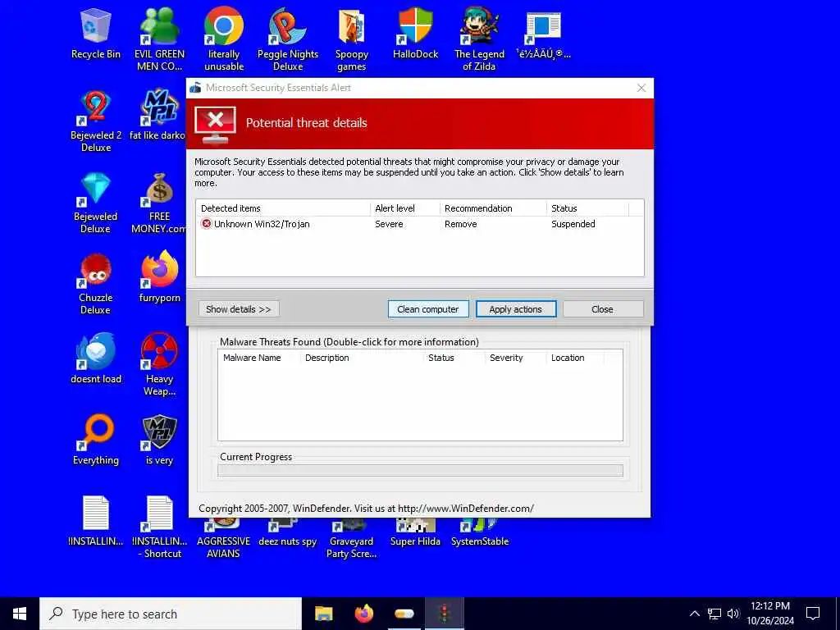The image size is (840, 630).
Task: Click the volume speaker tray icon
Action: pyautogui.click(x=733, y=614)
